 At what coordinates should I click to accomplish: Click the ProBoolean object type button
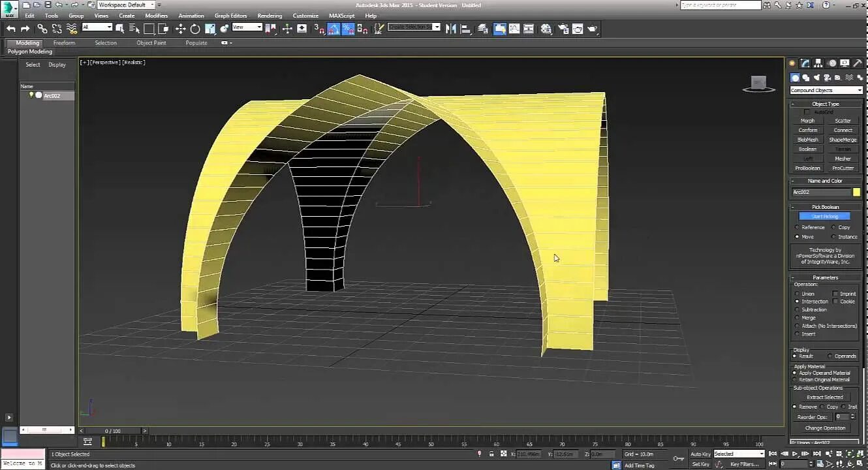pyautogui.click(x=807, y=168)
